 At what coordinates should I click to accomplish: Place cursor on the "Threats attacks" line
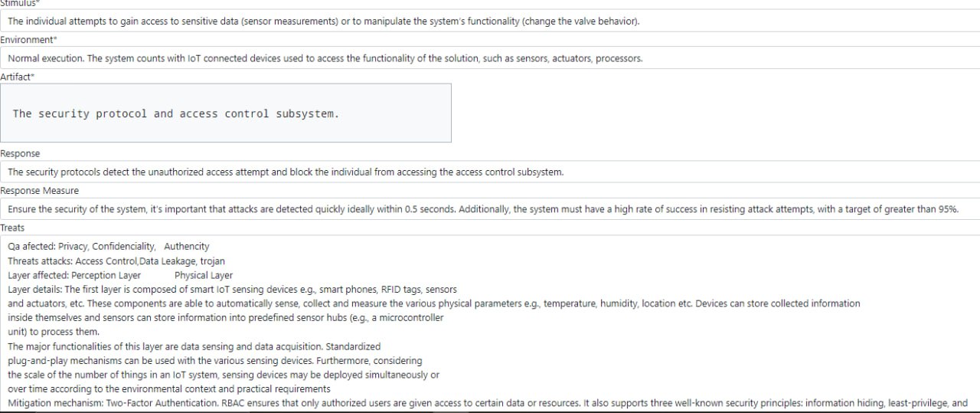pos(116,261)
